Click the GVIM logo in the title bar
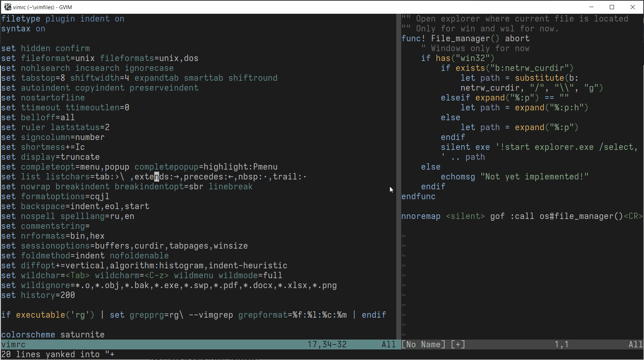This screenshot has width=644, height=360. [x=8, y=7]
